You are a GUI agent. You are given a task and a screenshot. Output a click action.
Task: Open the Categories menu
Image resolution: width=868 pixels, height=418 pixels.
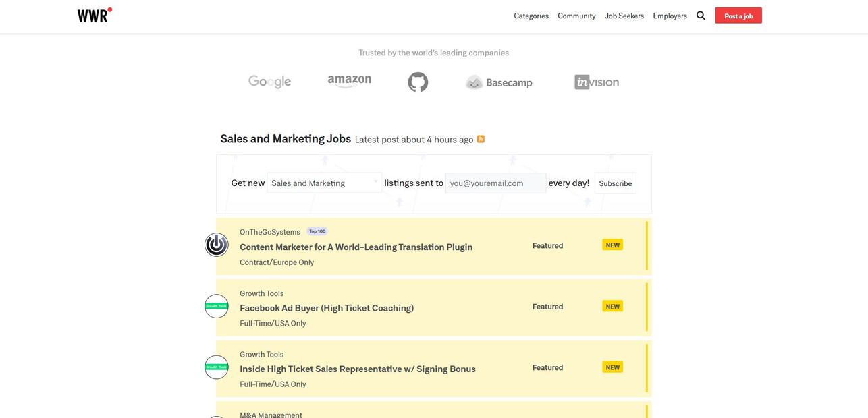pos(531,16)
